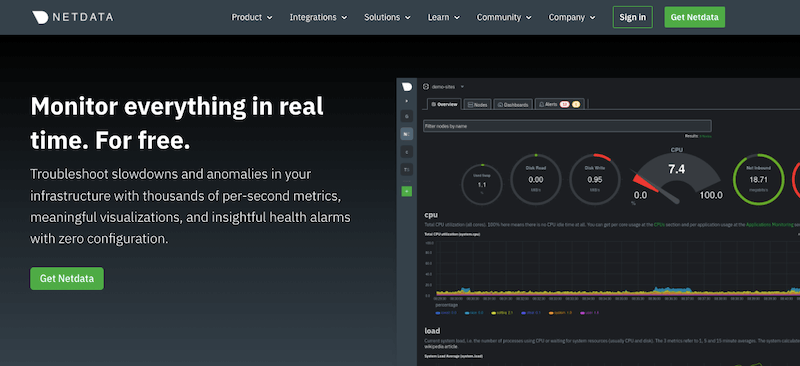Click the Used Swap gauge
Viewport: 800px width, 366px height.
(x=482, y=184)
